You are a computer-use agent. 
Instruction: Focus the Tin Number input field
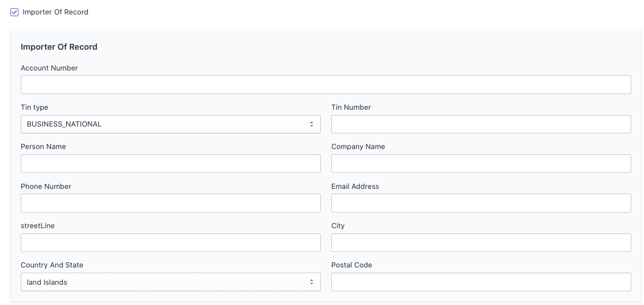(481, 124)
